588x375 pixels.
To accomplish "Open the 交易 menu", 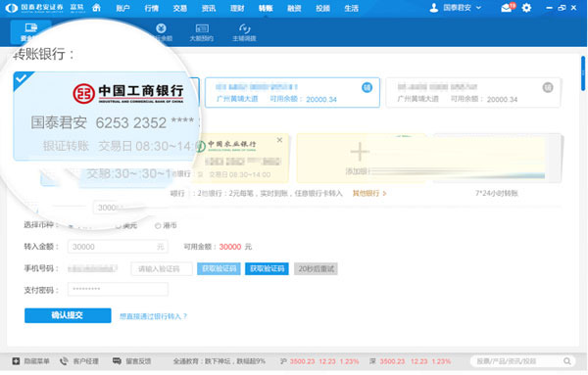I will click(180, 8).
